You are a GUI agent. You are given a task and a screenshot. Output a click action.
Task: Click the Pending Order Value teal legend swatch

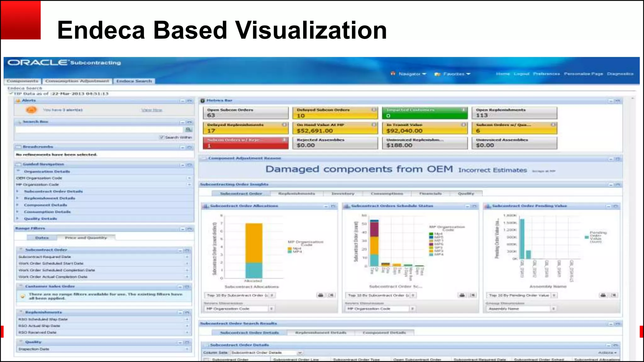pos(587,237)
